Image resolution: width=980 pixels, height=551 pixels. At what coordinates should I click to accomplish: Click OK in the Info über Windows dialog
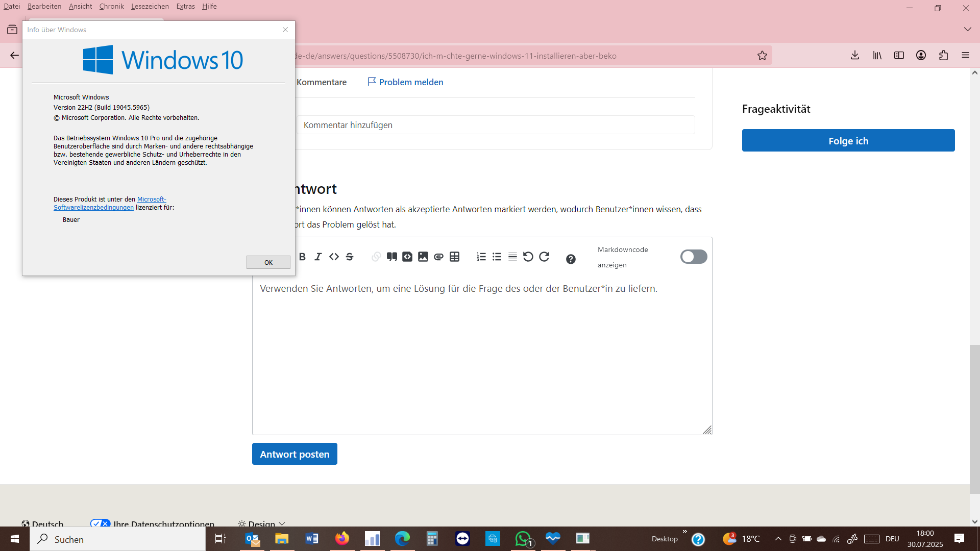coord(268,262)
